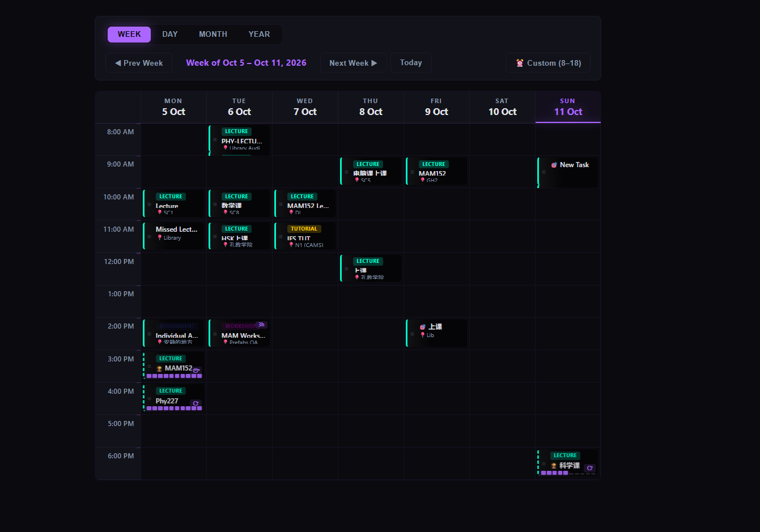
Task: Click the SAT 10 Oct column header
Action: point(502,107)
